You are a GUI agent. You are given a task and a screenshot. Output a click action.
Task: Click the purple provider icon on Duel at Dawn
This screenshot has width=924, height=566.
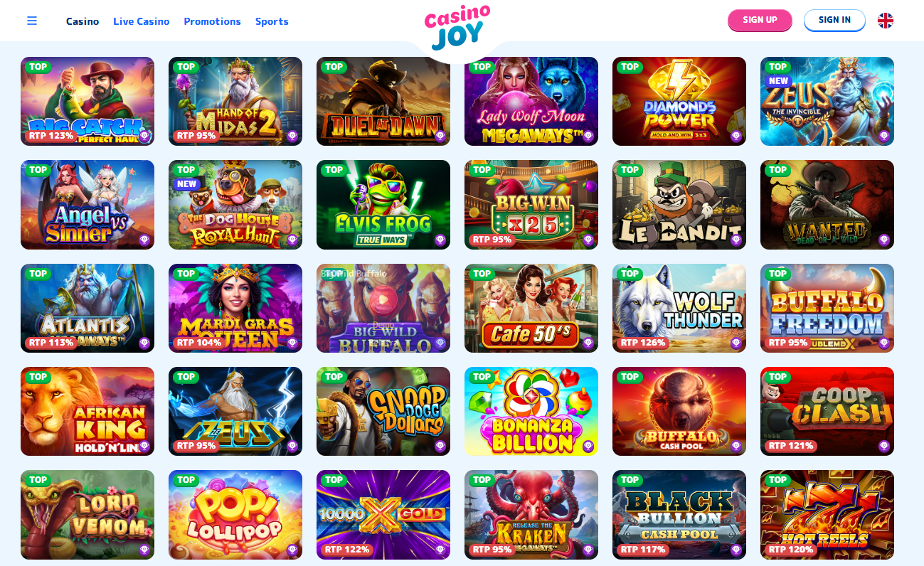click(440, 136)
